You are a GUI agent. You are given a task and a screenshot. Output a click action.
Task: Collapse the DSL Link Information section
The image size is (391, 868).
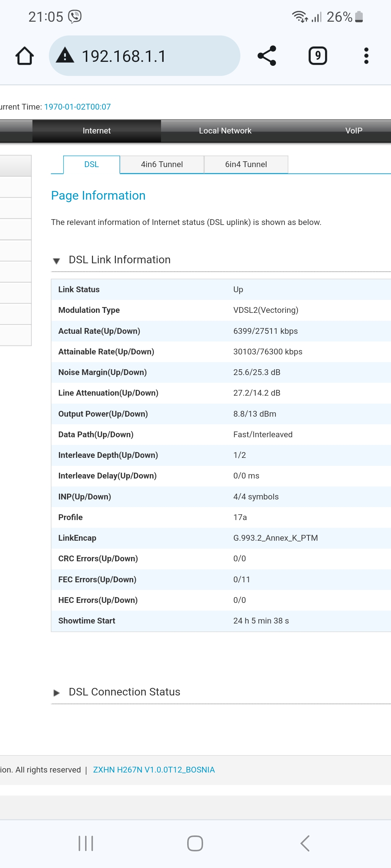(x=56, y=261)
